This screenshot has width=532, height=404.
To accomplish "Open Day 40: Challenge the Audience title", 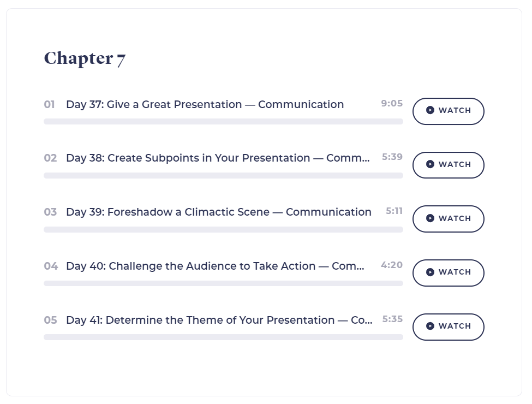I will coord(215,266).
